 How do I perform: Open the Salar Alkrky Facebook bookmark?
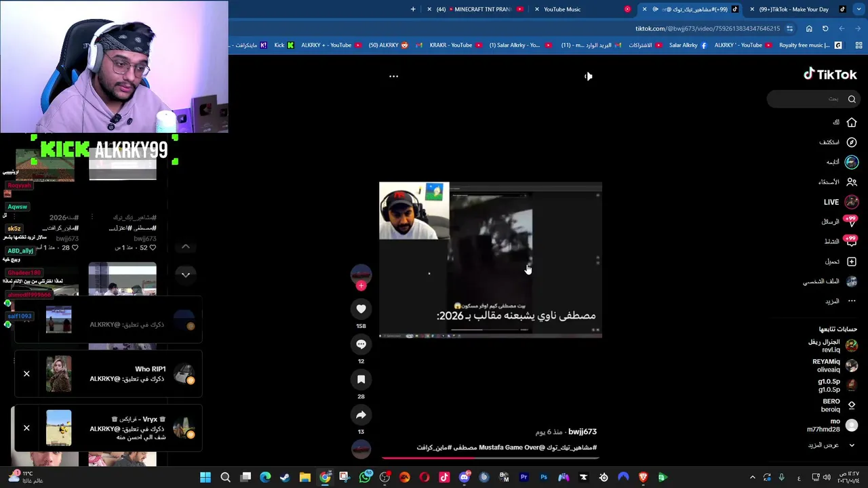(688, 45)
